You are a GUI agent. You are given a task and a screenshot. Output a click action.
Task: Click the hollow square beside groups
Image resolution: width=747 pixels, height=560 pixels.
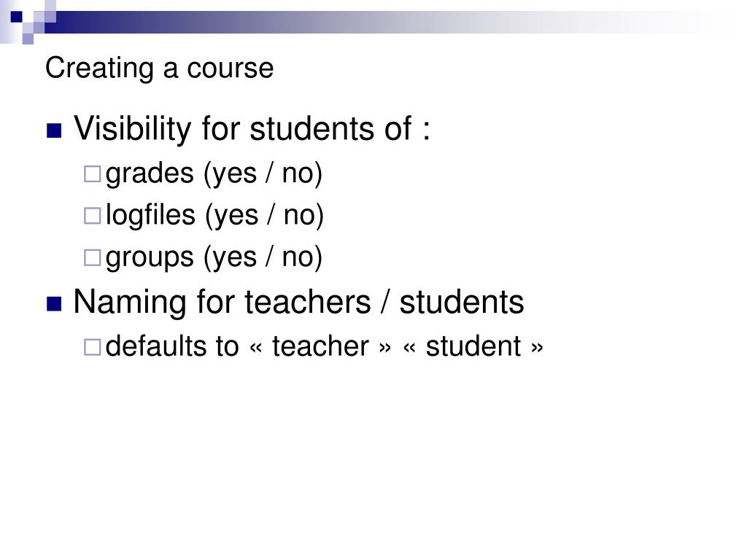[x=92, y=257]
